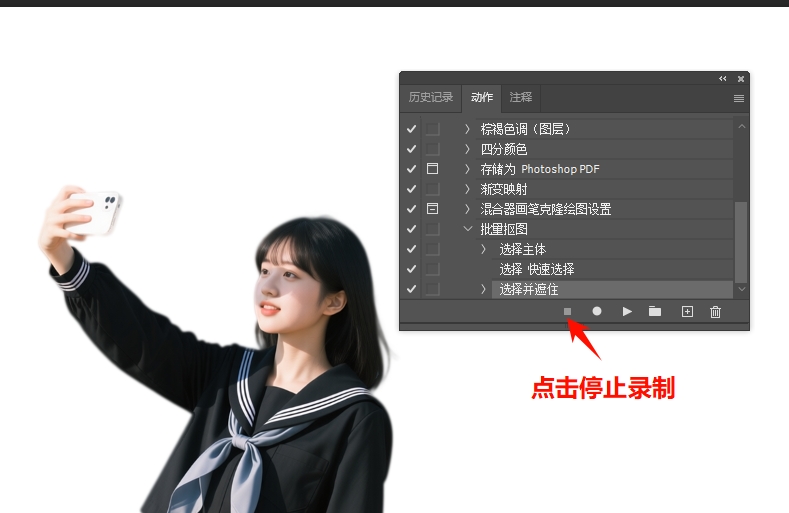Close the Actions panel with the X icon

[x=741, y=79]
